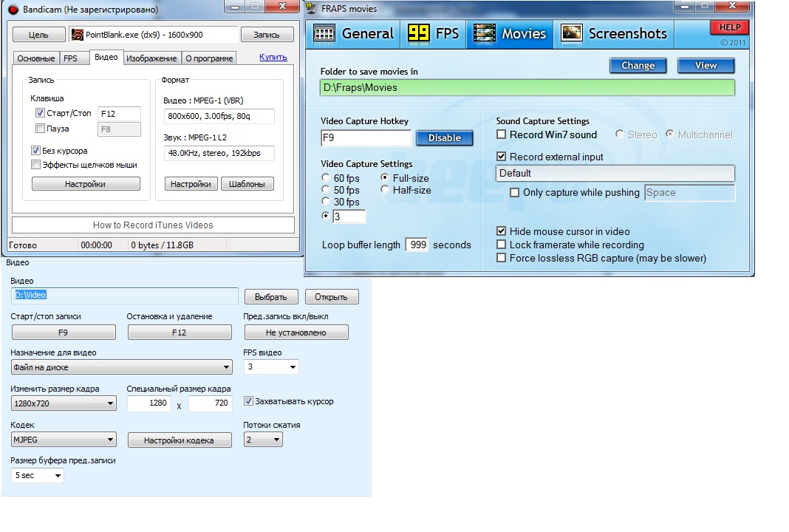Click the Цель button in Bandicam
Screen dimensions: 789x532
38,35
